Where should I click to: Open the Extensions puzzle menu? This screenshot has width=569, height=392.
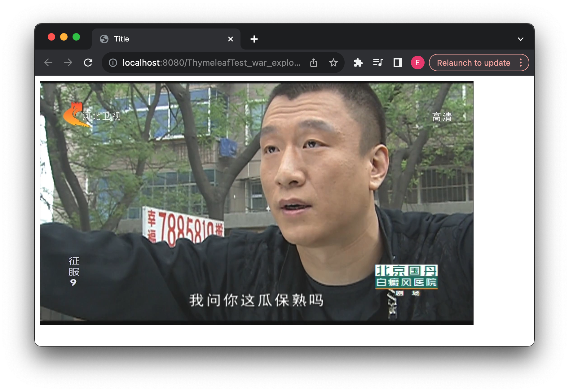click(x=358, y=63)
